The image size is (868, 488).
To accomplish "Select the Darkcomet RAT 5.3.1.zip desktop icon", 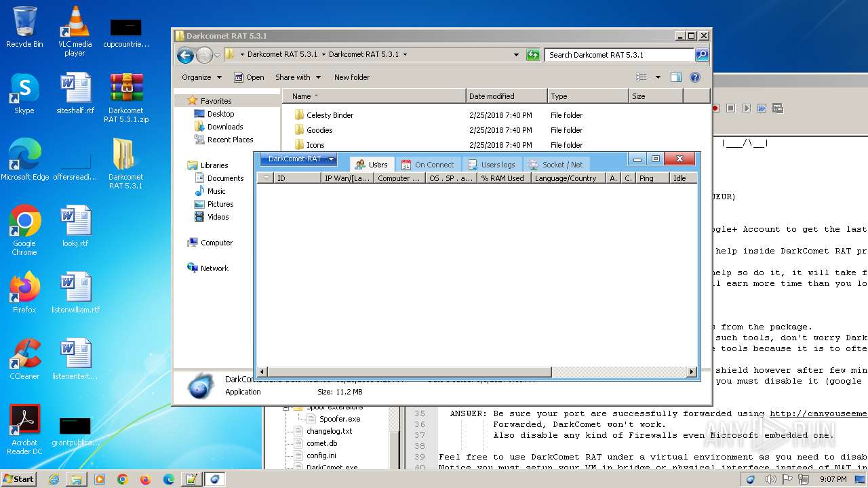I will click(126, 98).
